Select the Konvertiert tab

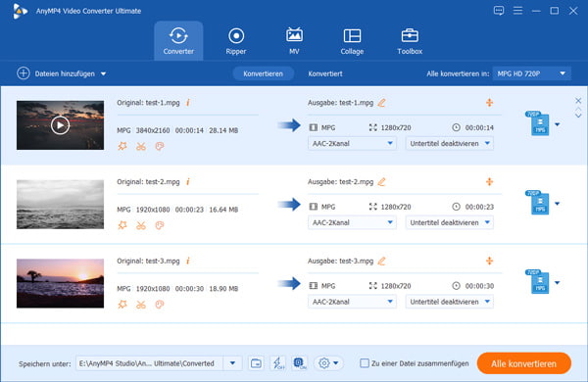[325, 73]
